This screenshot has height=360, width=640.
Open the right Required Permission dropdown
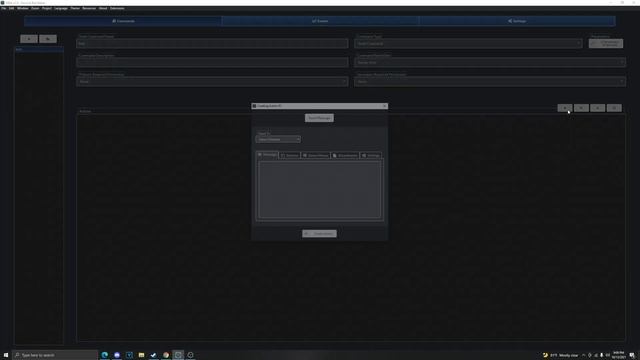490,82
